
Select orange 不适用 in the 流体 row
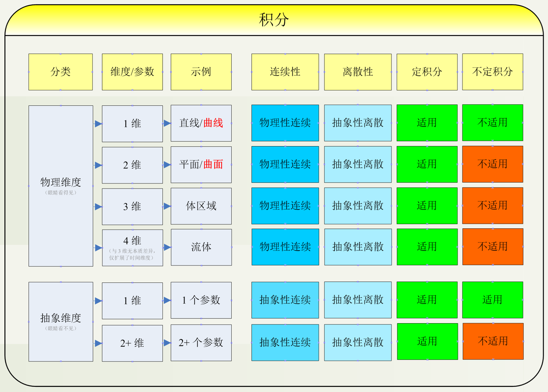click(493, 247)
